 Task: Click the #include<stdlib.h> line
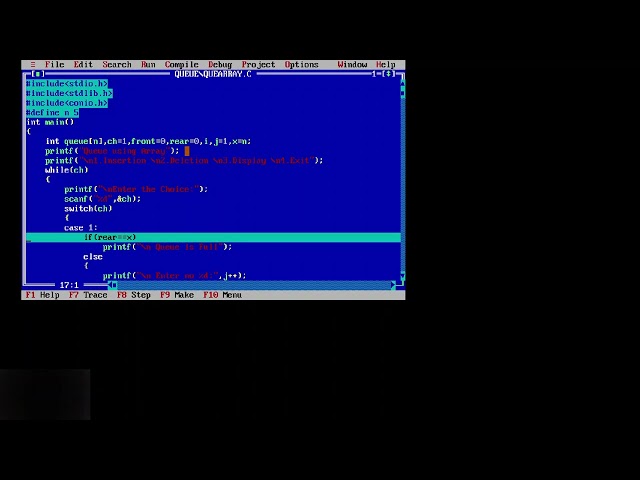point(69,93)
